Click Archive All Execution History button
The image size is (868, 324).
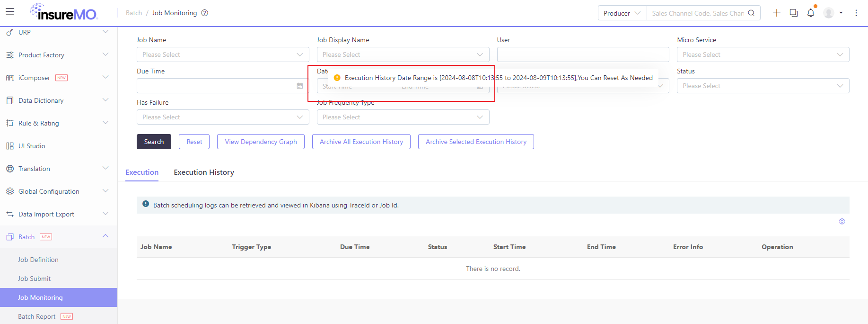tap(361, 142)
